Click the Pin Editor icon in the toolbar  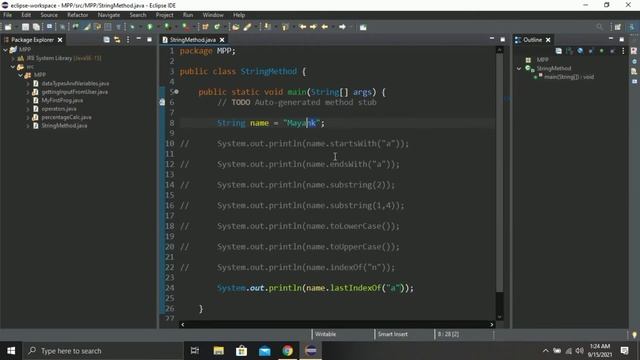click(x=363, y=27)
